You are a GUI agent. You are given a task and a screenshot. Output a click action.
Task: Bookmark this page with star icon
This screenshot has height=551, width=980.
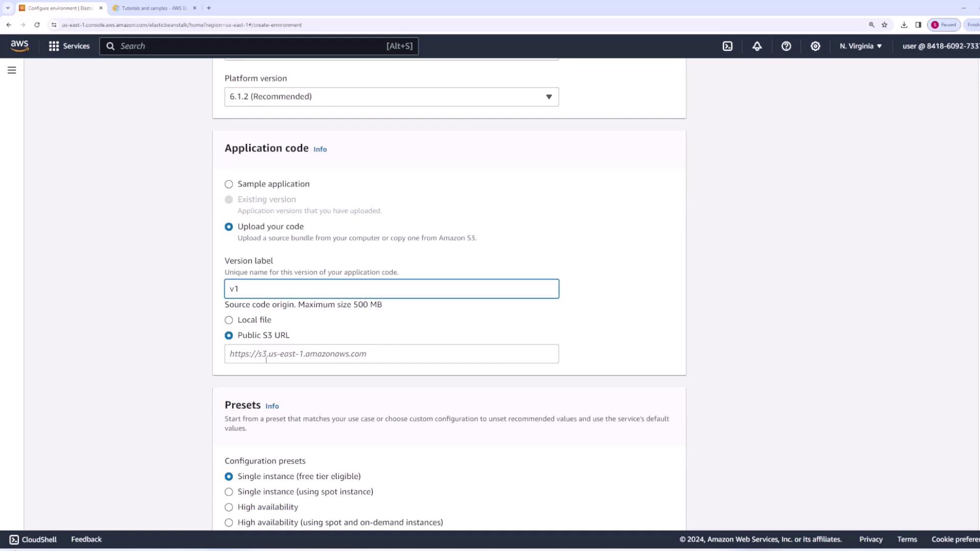(885, 24)
